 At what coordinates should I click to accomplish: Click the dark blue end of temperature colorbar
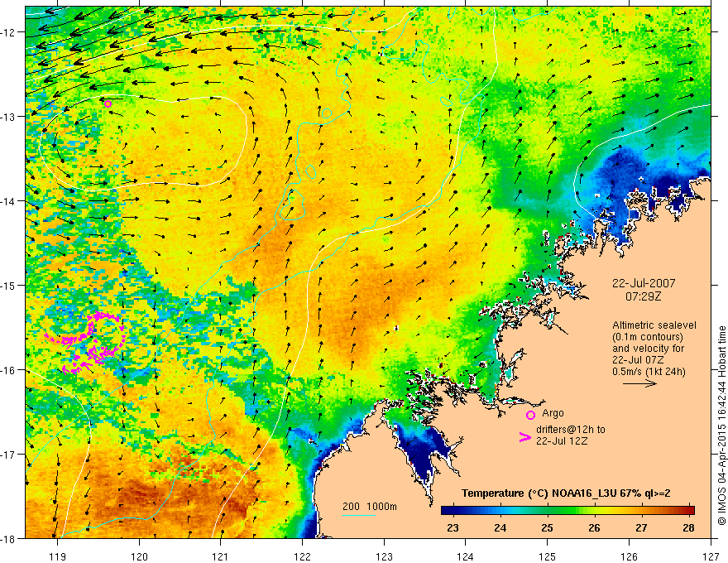(448, 510)
